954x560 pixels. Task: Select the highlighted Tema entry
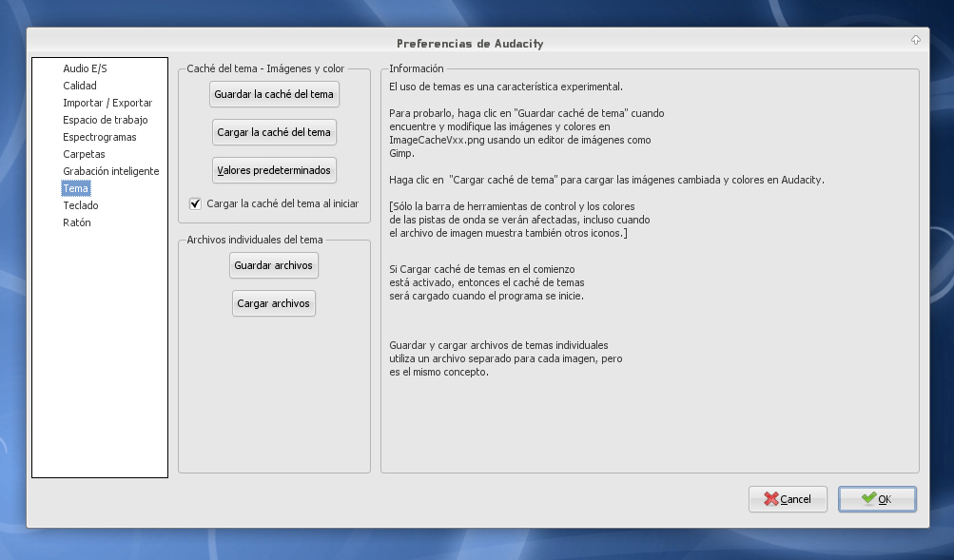(76, 188)
